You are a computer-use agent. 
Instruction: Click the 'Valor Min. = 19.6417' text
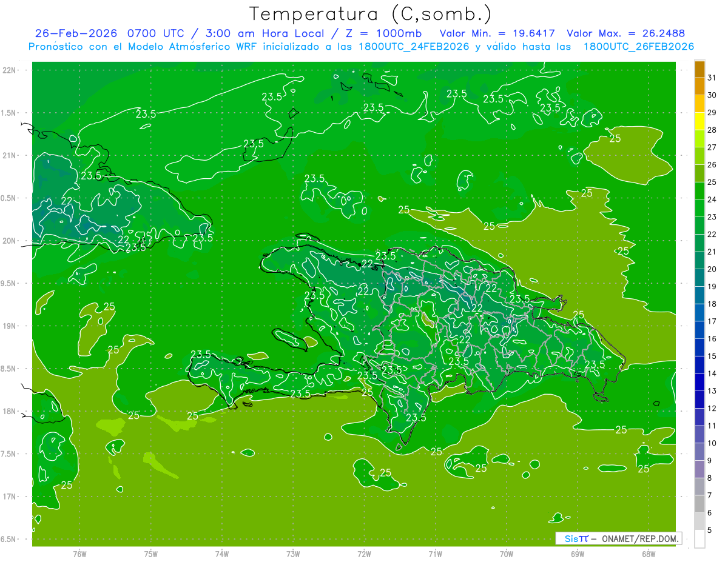[497, 33]
